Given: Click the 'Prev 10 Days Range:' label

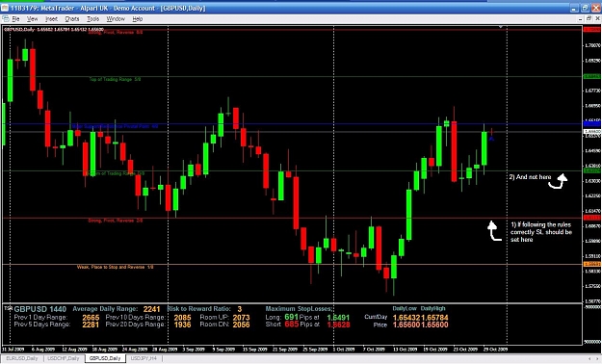Looking at the screenshot, I should click(136, 318).
